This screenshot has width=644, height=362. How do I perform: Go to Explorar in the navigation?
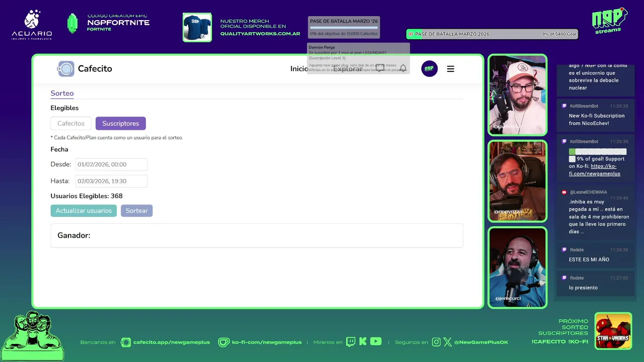(348, 69)
